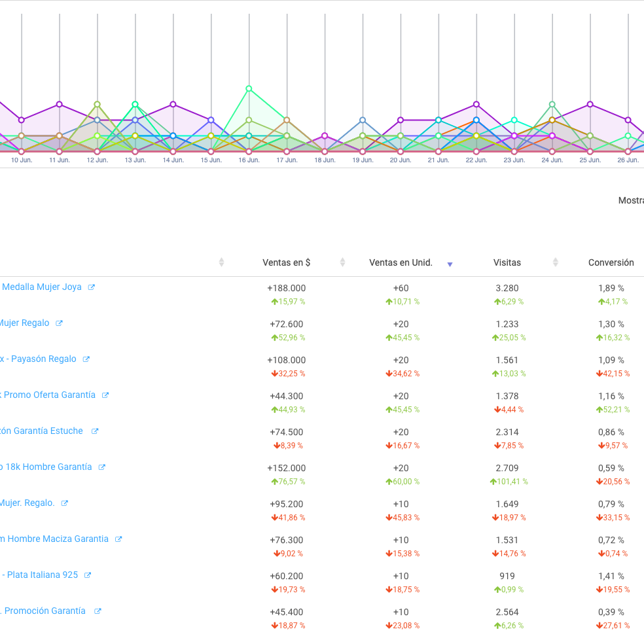Click external link icon beside Garantía Estuche
Viewport: 644px width, 644px height.
95,431
